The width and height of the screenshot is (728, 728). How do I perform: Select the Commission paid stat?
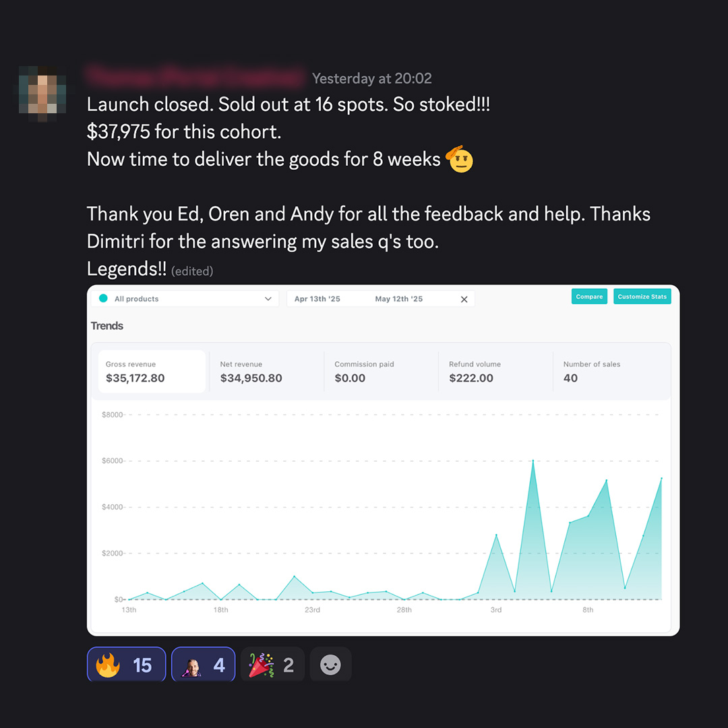coord(381,371)
